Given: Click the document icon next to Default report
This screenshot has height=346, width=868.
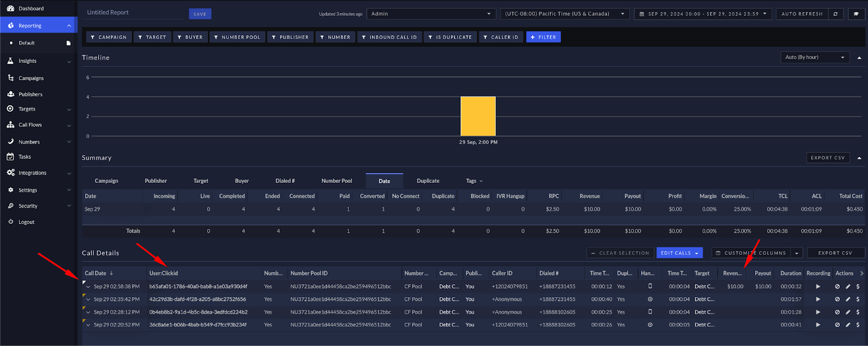Looking at the screenshot, I should [68, 43].
